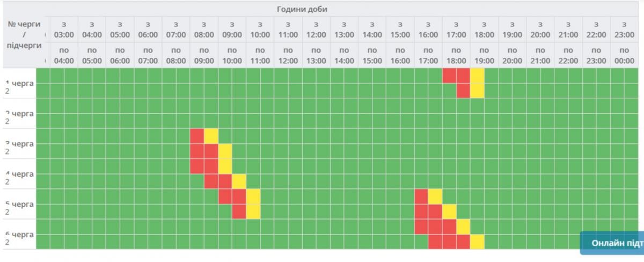Click the "з 12:00" column header
This screenshot has height=262, width=644.
(x=316, y=29)
